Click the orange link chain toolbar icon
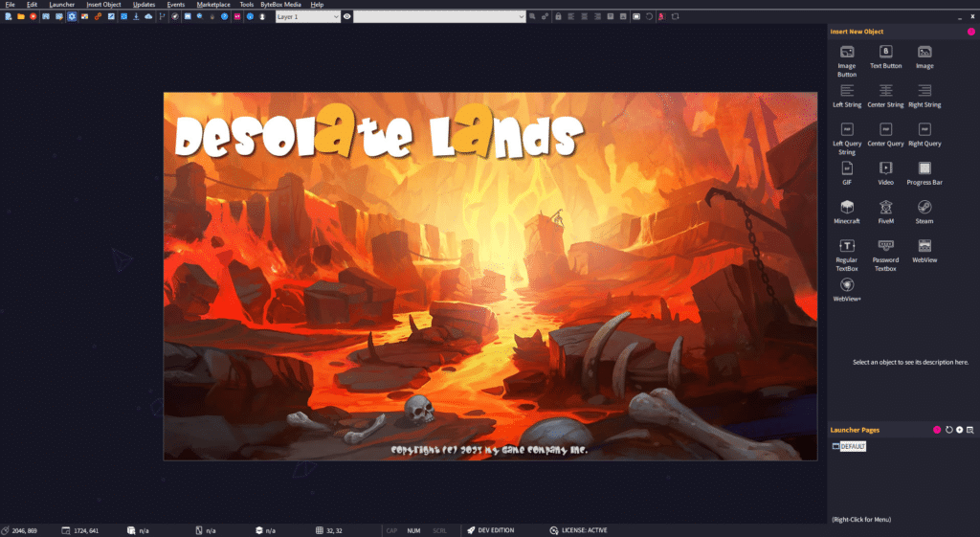 pyautogui.click(x=99, y=17)
